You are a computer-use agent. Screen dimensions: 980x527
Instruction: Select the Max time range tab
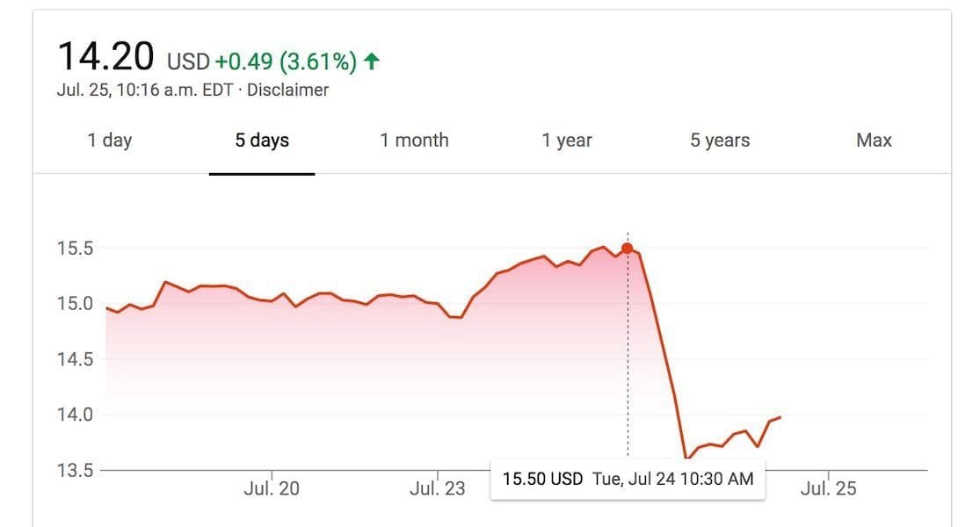click(x=874, y=141)
